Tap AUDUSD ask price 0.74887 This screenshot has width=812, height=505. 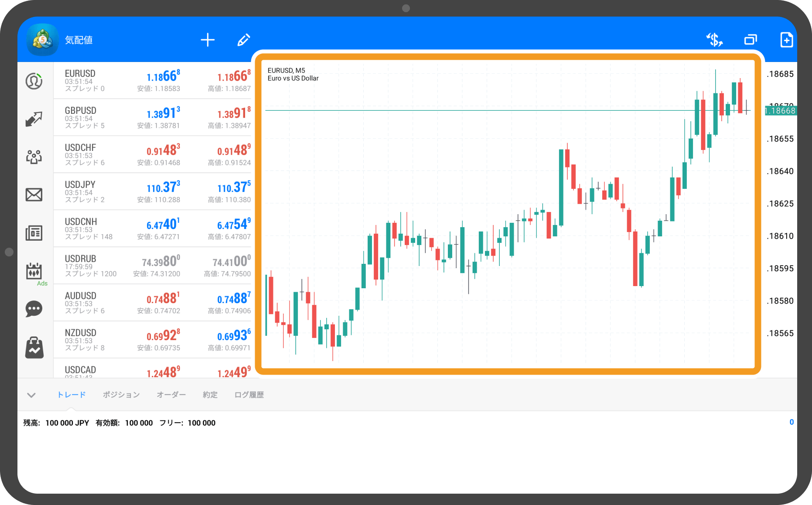tap(234, 299)
